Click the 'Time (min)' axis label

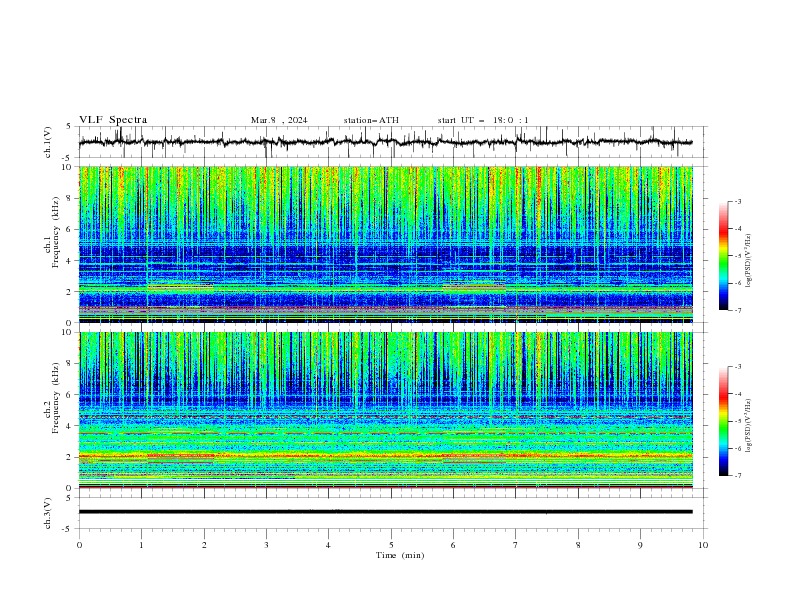point(400,555)
